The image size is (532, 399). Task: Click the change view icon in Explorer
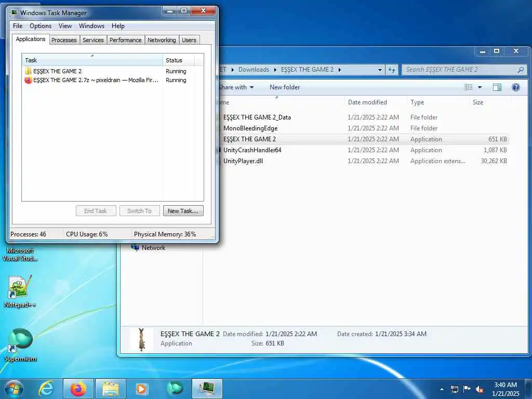point(469,87)
